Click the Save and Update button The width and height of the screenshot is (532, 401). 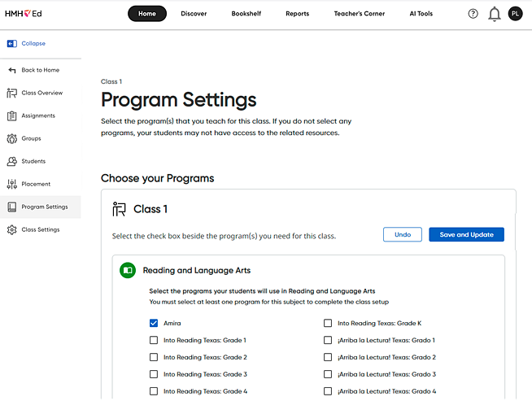(x=467, y=234)
